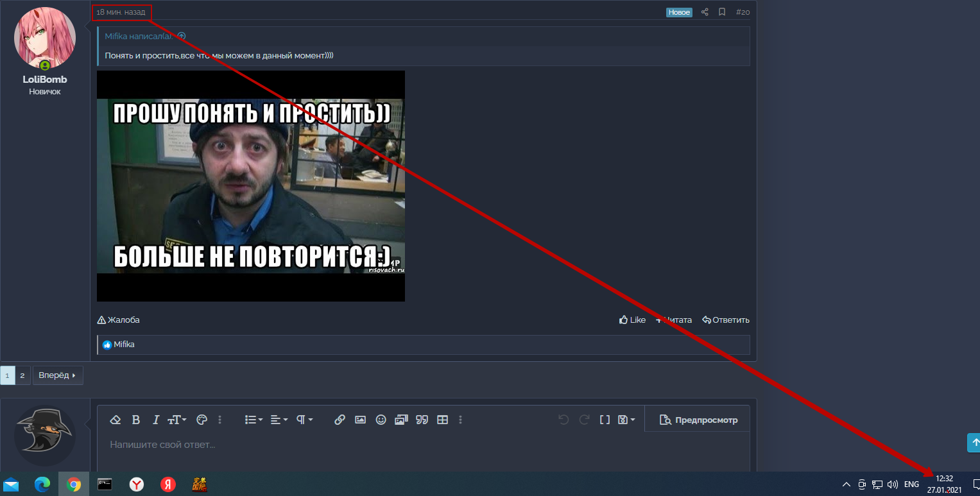Image resolution: width=980 pixels, height=496 pixels.
Task: Bookmark this thread
Action: pos(721,12)
